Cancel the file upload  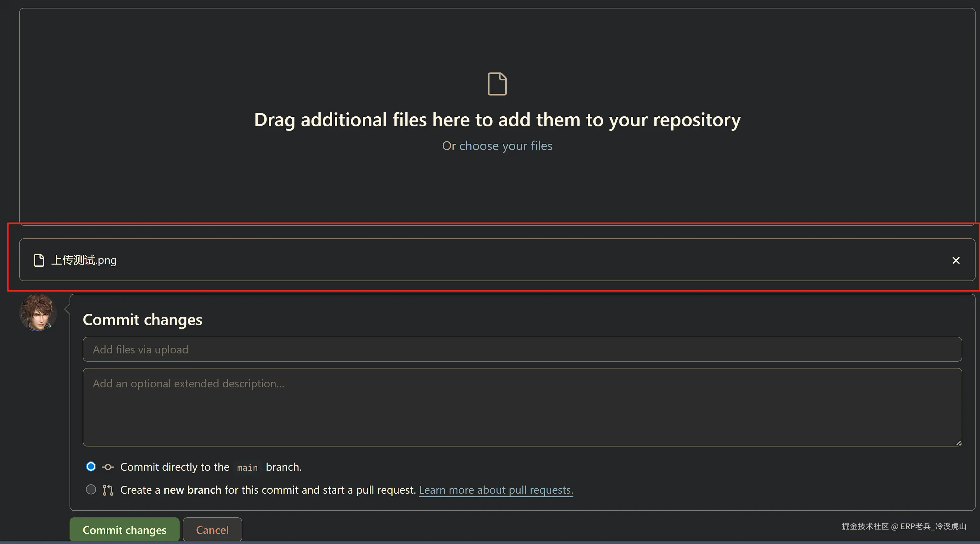point(212,530)
